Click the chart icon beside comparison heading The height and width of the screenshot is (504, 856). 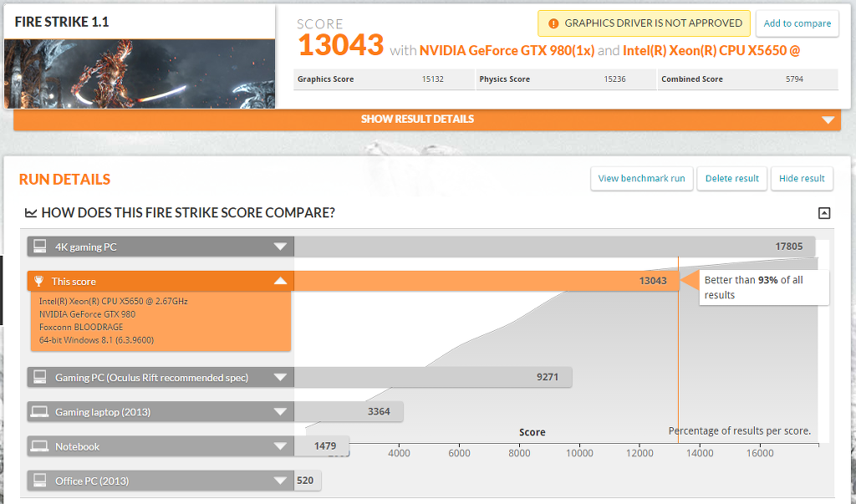click(31, 213)
